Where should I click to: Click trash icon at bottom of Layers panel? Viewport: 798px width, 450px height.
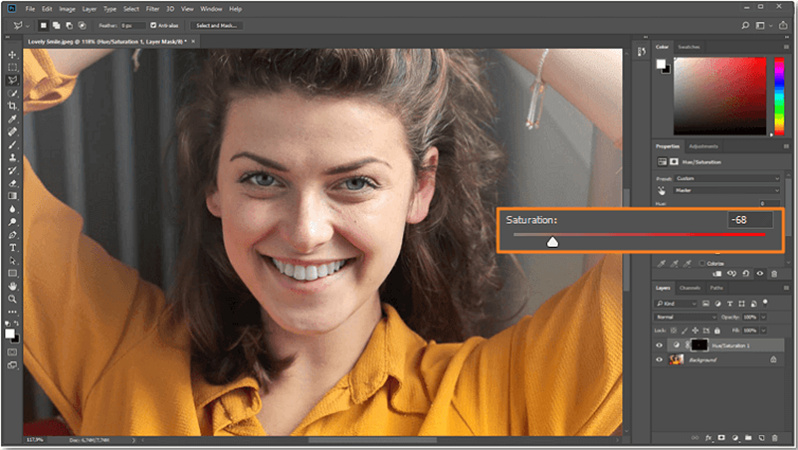[773, 437]
